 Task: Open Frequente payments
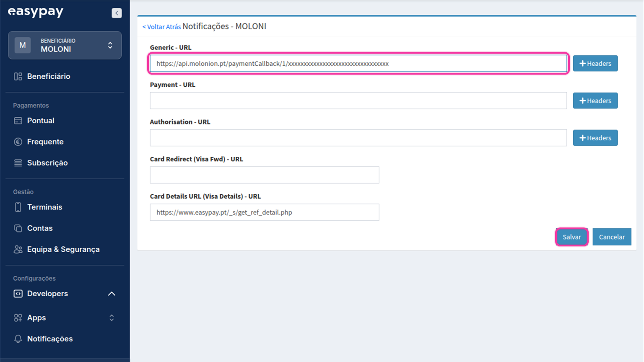[x=45, y=142]
